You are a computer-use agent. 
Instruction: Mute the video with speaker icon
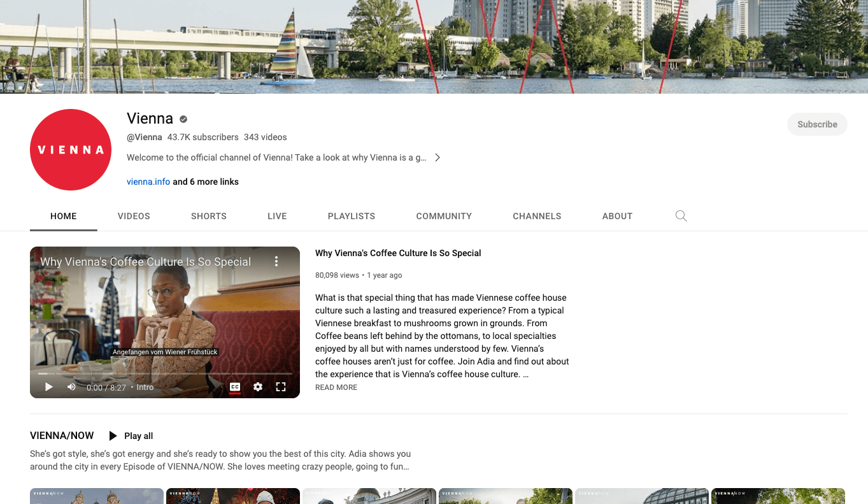point(71,387)
